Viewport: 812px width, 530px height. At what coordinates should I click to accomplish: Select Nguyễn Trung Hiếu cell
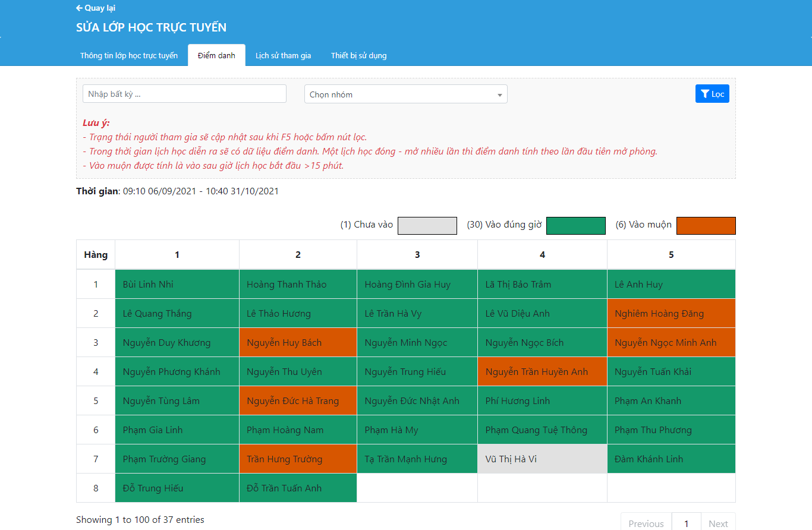(417, 372)
